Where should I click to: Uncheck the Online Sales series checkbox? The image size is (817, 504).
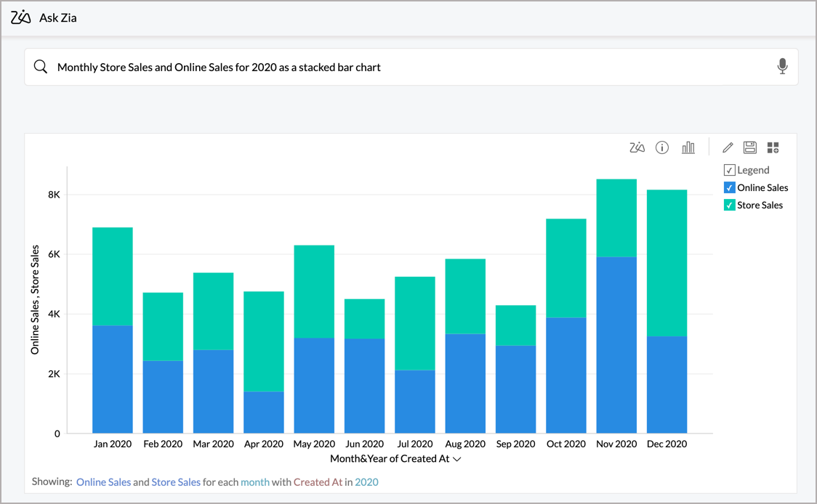730,187
